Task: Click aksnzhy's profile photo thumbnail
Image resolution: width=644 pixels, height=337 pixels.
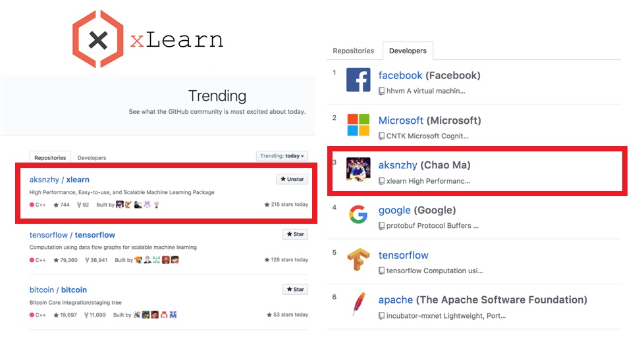Action: click(x=358, y=170)
